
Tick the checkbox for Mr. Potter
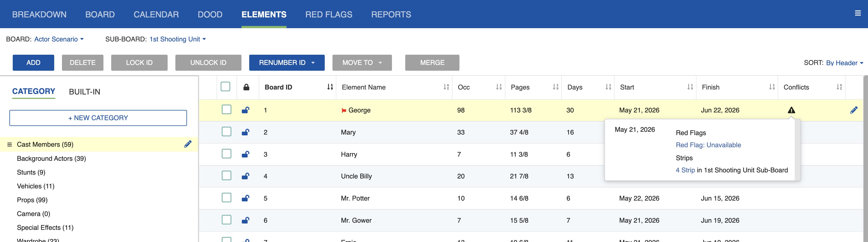point(227,198)
